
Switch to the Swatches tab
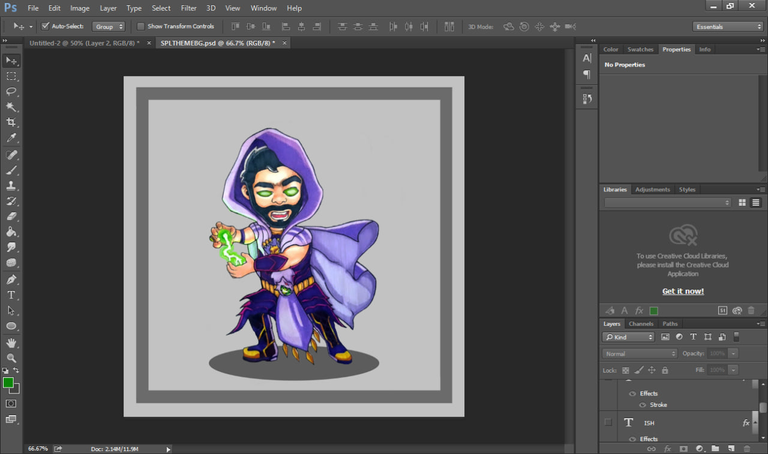tap(640, 49)
